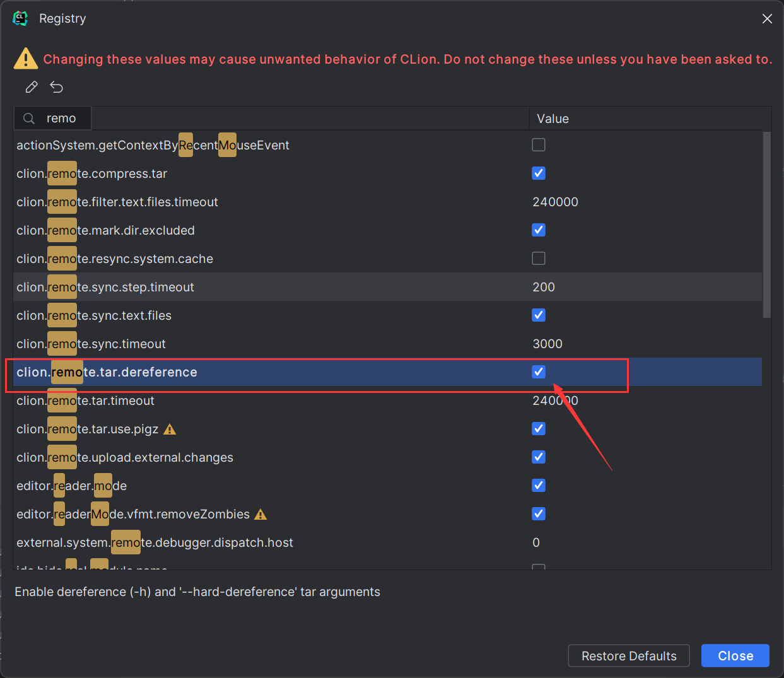Select row clion.remote.compress.tar
Screen dimensions: 784x678
(387, 173)
